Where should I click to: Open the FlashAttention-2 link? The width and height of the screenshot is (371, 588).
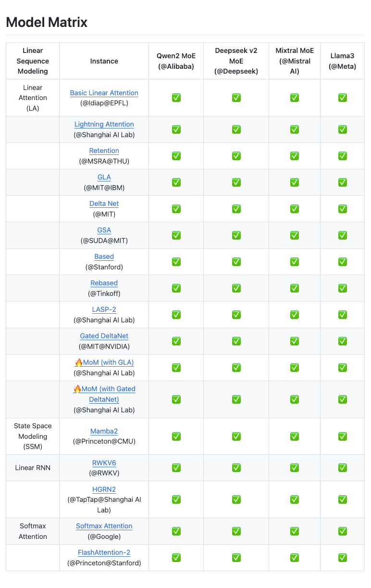[104, 552]
